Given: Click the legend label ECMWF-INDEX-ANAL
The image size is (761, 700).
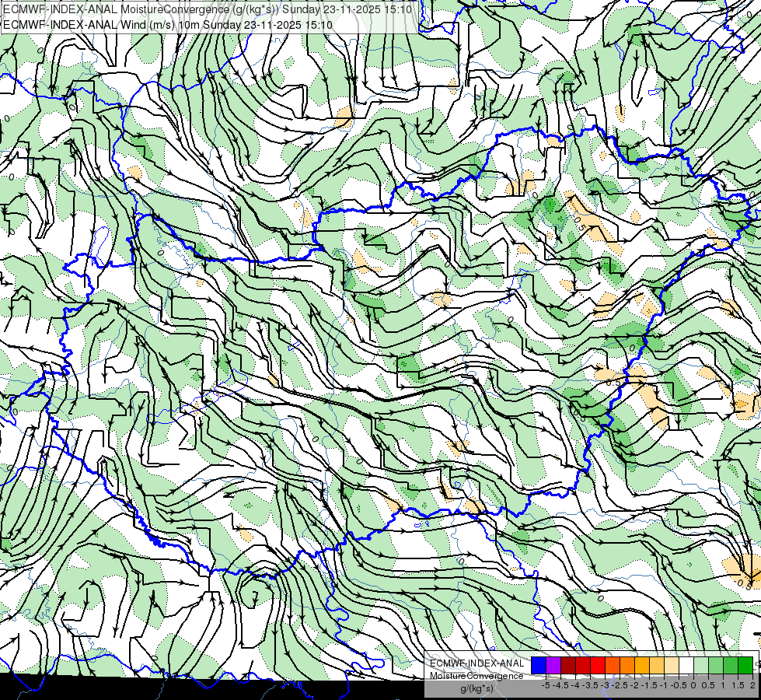Looking at the screenshot, I should tap(476, 663).
